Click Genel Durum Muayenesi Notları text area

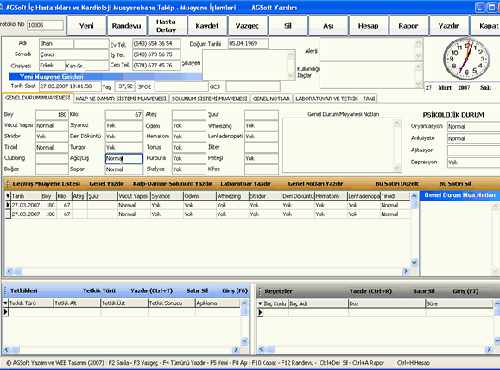pyautogui.click(x=338, y=145)
